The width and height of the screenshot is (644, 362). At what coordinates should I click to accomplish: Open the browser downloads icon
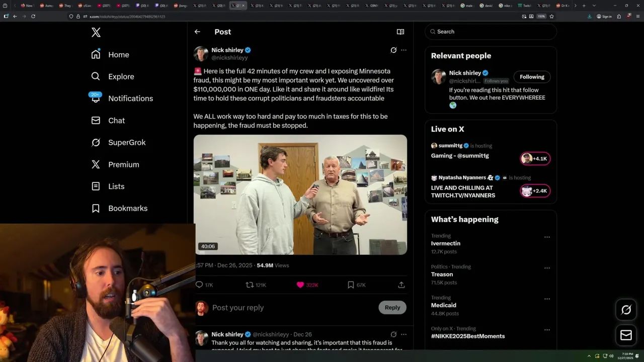[590, 16]
